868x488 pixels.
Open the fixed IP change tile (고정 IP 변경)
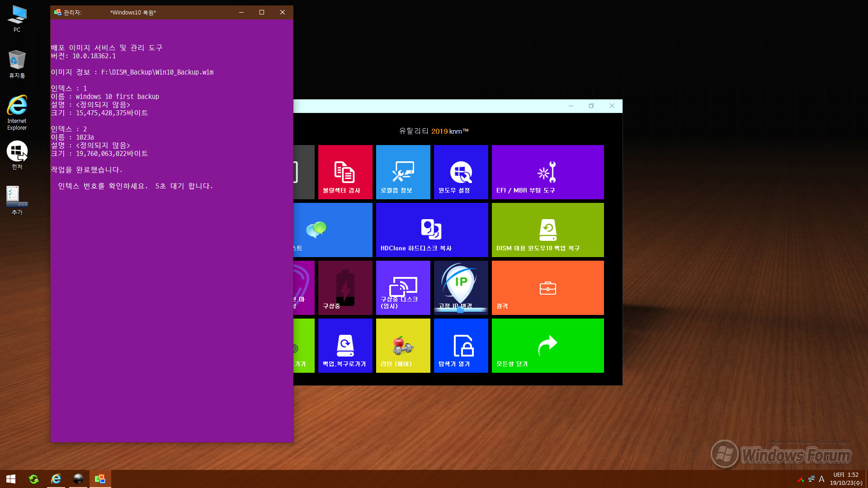point(461,288)
